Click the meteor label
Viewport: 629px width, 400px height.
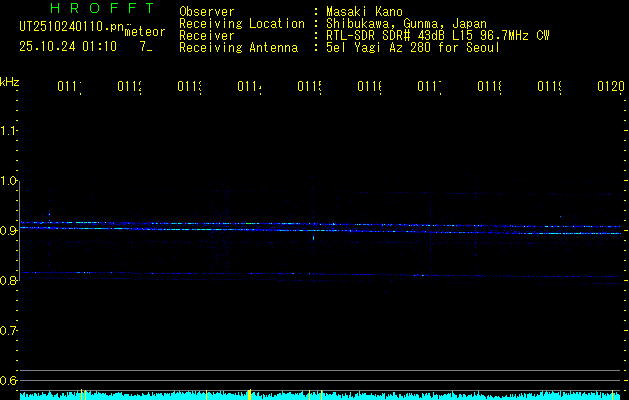[x=144, y=32]
